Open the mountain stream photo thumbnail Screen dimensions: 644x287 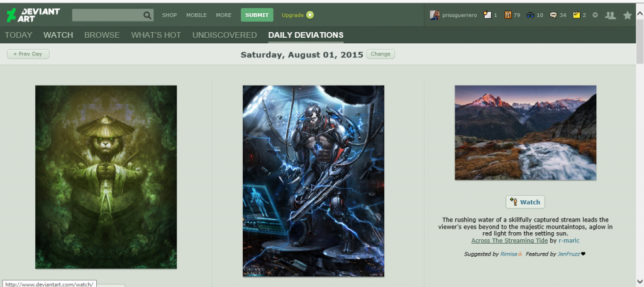[525, 132]
